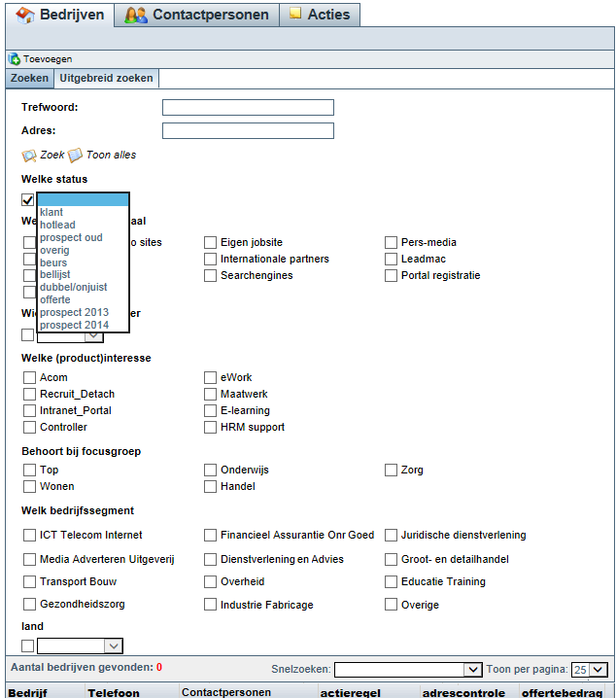Check the Searchengines checkbox

click(x=210, y=275)
